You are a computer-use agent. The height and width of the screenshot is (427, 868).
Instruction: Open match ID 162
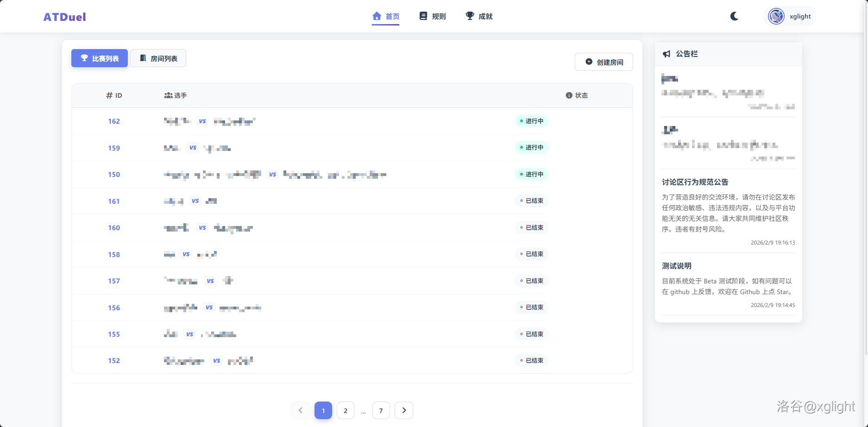(114, 121)
